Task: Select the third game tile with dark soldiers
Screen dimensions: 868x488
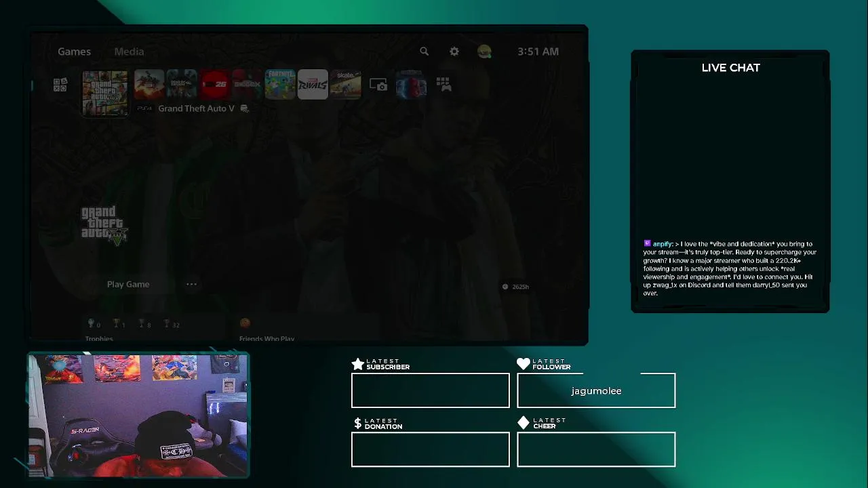Action: click(182, 85)
